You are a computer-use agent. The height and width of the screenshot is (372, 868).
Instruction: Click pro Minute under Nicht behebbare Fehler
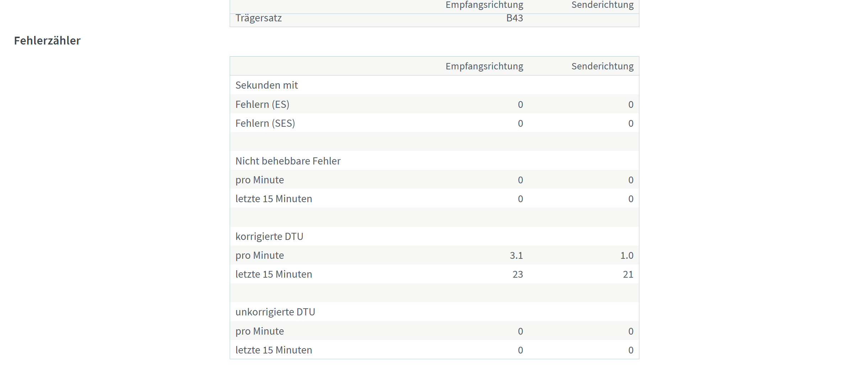(x=260, y=180)
